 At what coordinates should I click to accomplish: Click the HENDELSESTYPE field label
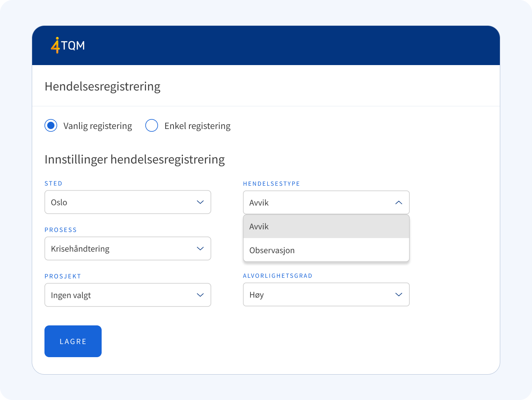tap(272, 184)
